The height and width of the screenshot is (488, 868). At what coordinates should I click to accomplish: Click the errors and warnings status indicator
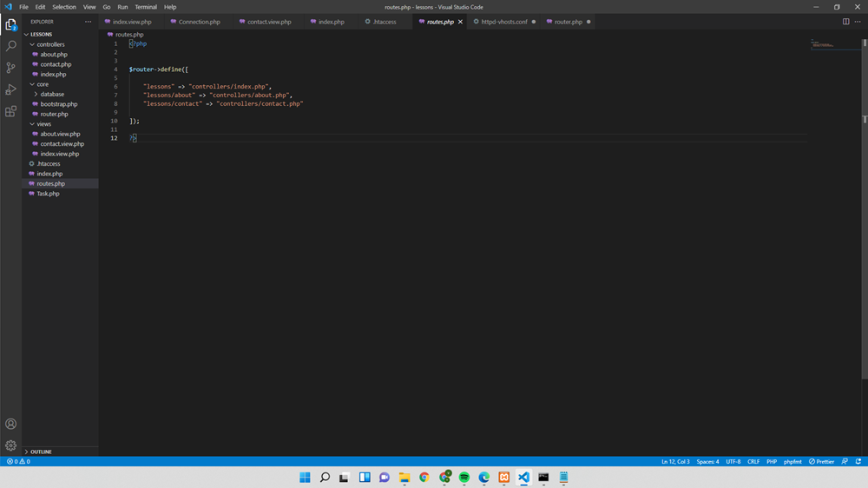pyautogui.click(x=18, y=461)
